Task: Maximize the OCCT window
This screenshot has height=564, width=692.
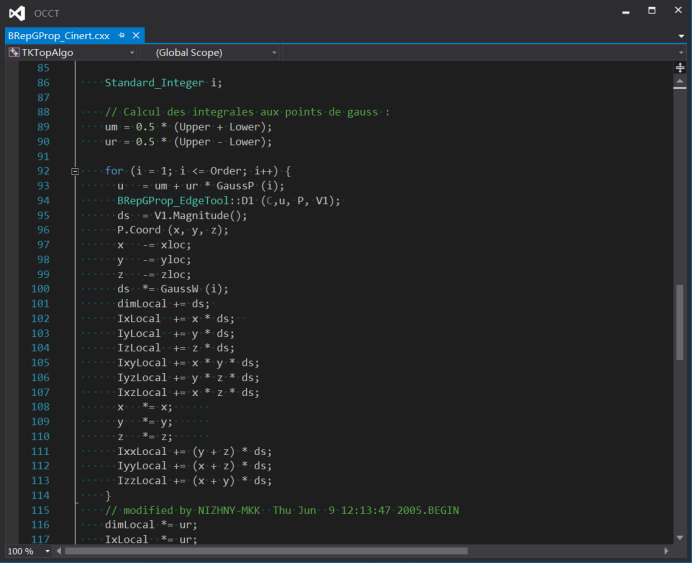Action: (x=650, y=12)
